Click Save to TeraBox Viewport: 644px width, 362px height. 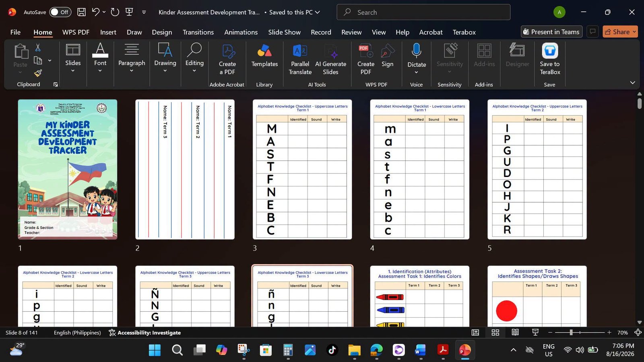(x=550, y=60)
